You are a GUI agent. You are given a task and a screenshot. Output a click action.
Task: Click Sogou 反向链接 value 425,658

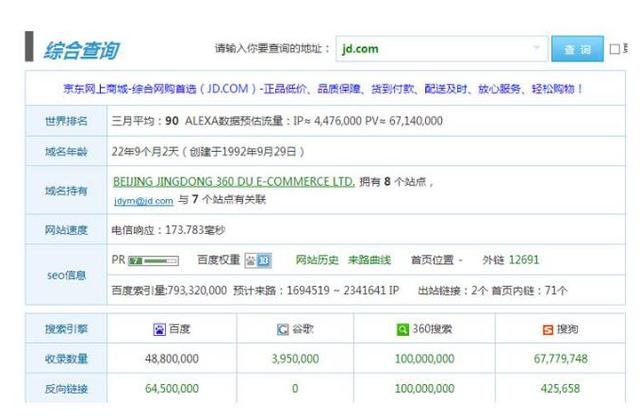click(560, 389)
